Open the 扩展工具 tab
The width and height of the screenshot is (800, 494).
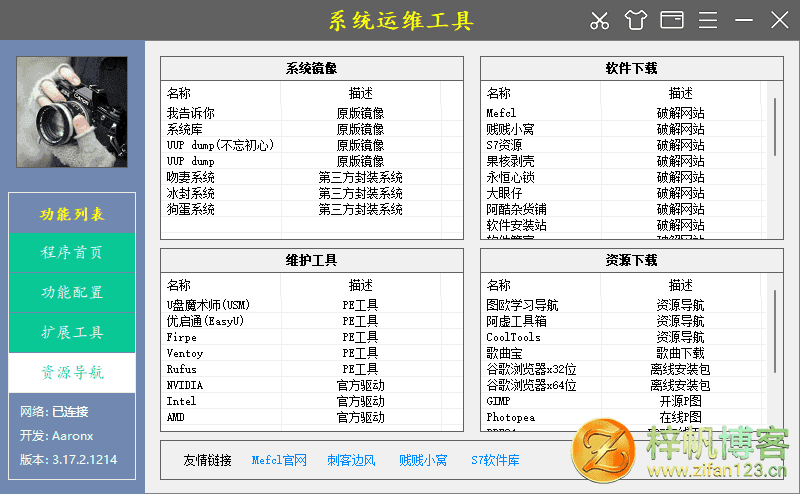(x=72, y=332)
